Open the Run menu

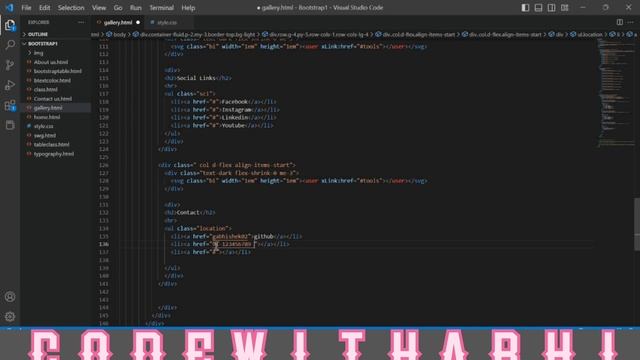point(136,8)
